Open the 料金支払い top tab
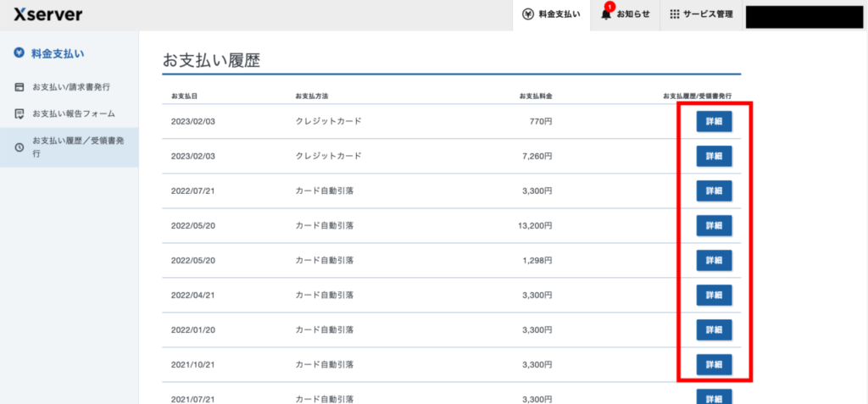The height and width of the screenshot is (404, 868). [x=551, y=15]
